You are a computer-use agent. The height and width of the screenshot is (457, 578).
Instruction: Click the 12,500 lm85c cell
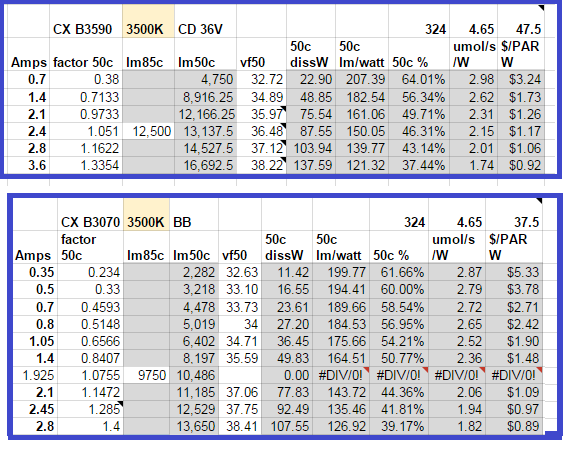149,131
